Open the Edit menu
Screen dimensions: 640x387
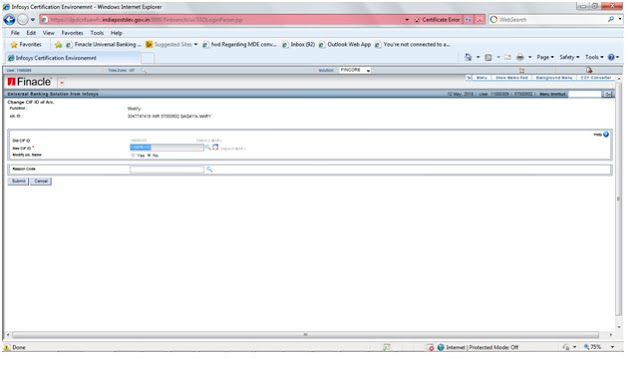click(x=31, y=33)
